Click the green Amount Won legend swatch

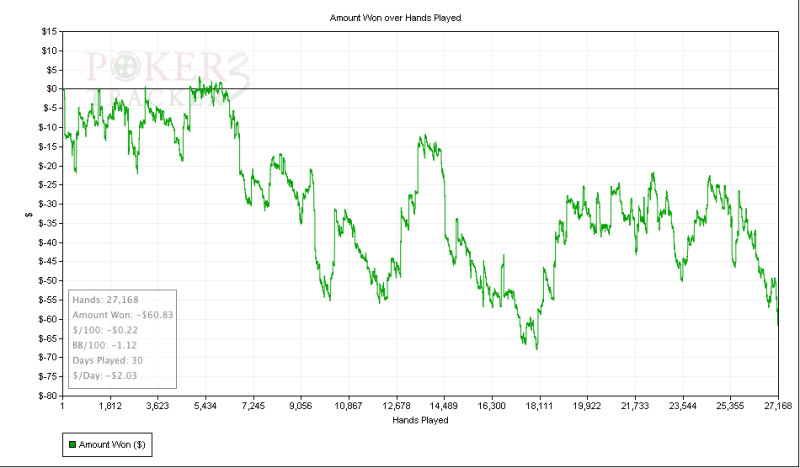72,445
